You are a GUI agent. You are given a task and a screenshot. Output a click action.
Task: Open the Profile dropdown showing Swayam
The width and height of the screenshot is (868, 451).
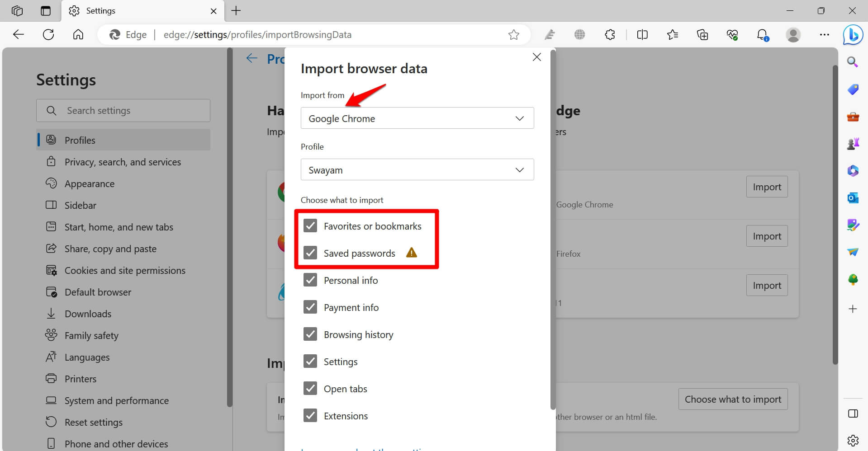tap(417, 170)
